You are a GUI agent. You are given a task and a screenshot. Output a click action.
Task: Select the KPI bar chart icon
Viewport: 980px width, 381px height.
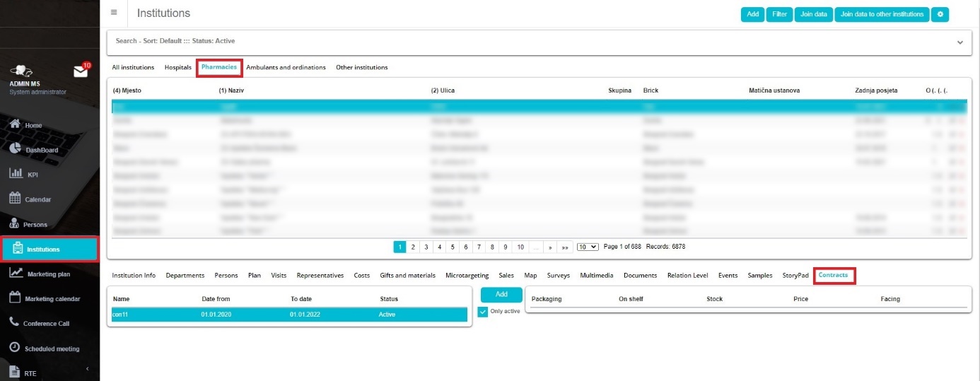(15, 174)
